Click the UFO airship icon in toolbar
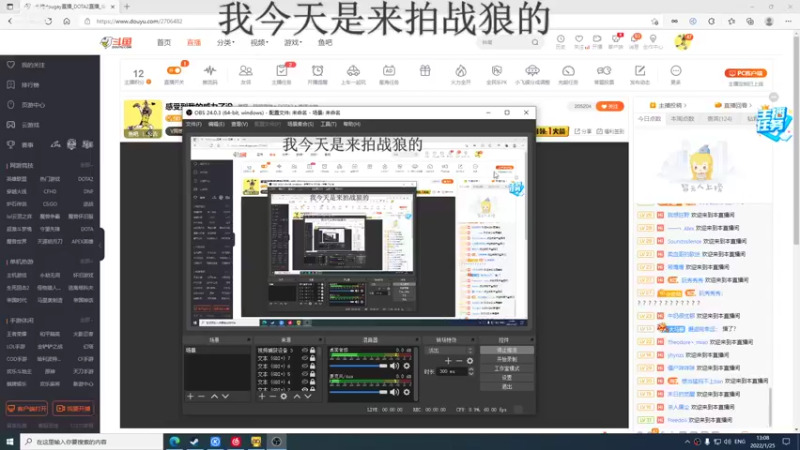800x450 pixels. point(532,71)
